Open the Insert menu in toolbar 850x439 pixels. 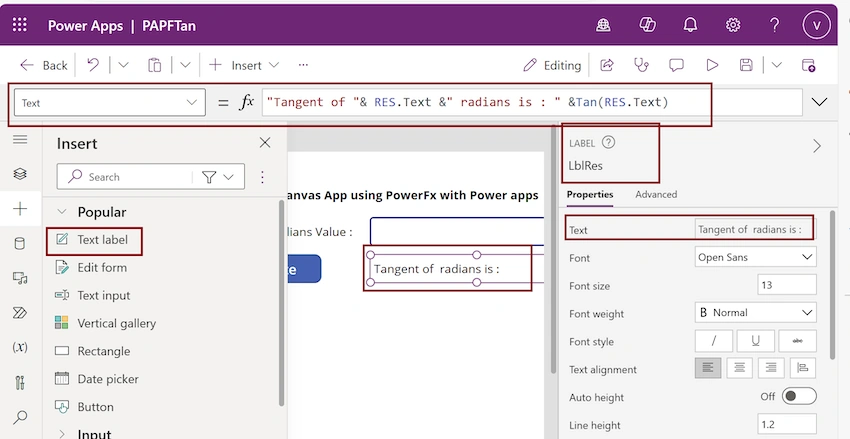point(244,65)
